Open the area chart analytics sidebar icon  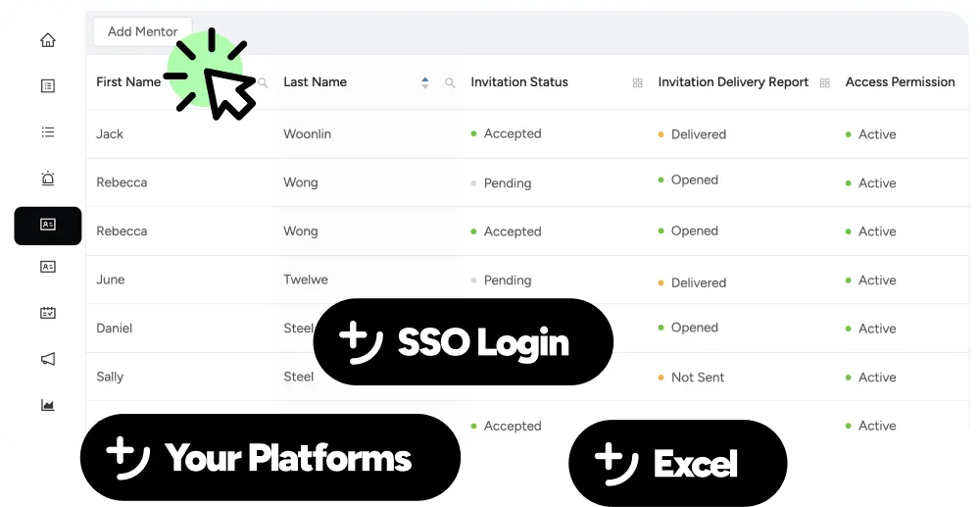coord(47,405)
